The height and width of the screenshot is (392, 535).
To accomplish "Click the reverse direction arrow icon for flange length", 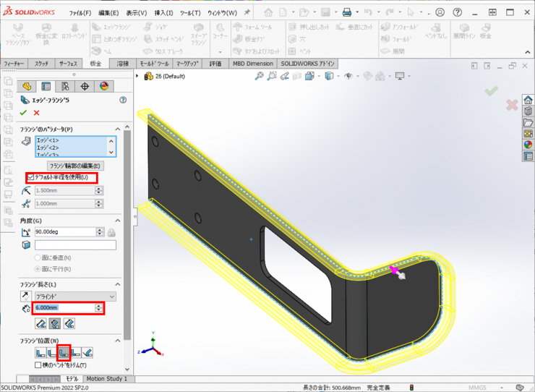I will tap(26, 297).
